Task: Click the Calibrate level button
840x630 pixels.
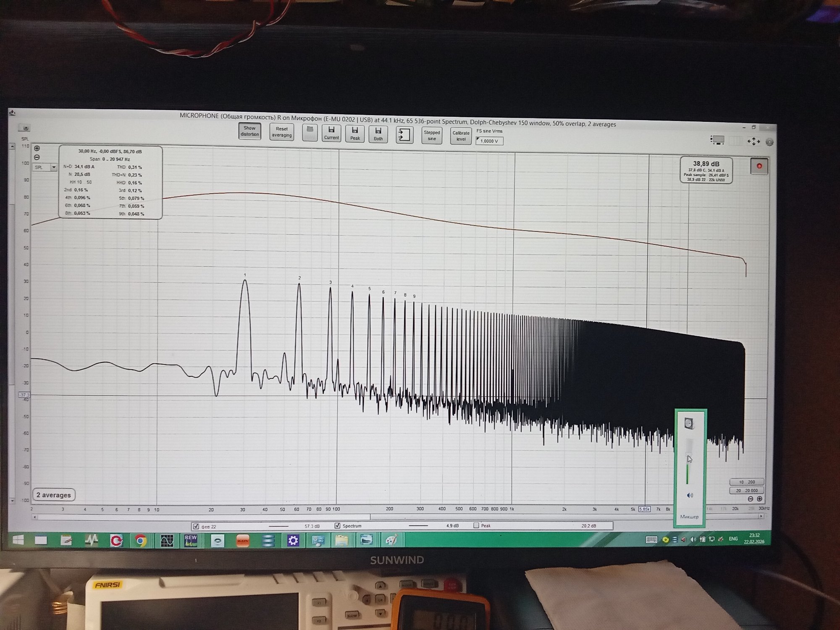Action: 461,136
